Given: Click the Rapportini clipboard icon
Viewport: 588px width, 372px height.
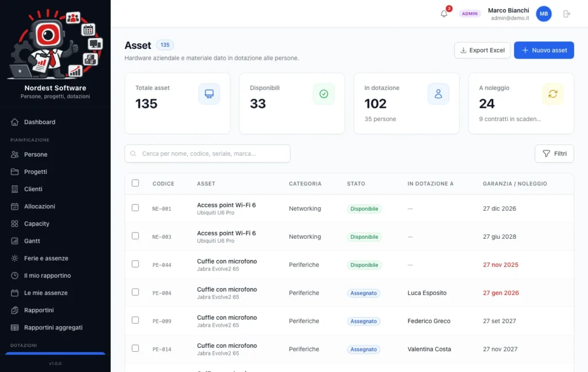Looking at the screenshot, I should pos(14,310).
